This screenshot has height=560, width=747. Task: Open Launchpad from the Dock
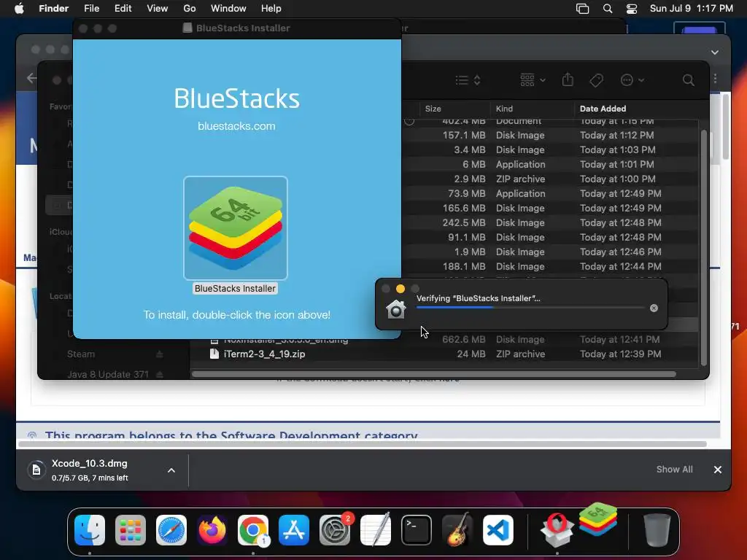[131, 530]
